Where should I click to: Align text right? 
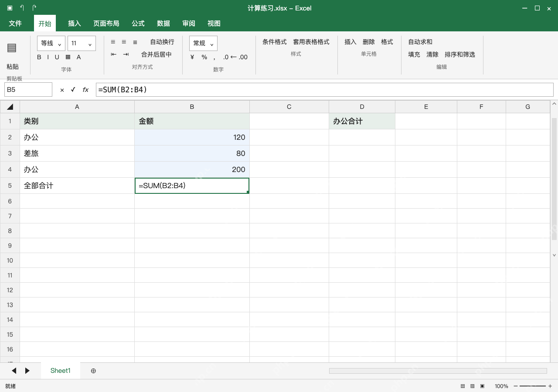pyautogui.click(x=135, y=42)
